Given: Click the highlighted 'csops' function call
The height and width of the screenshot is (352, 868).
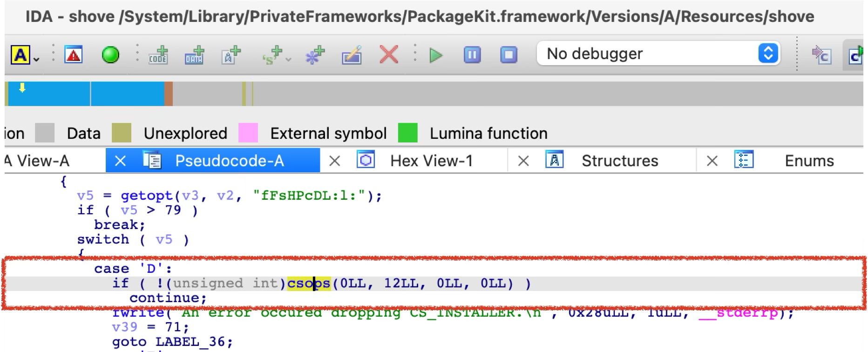Looking at the screenshot, I should [x=309, y=283].
